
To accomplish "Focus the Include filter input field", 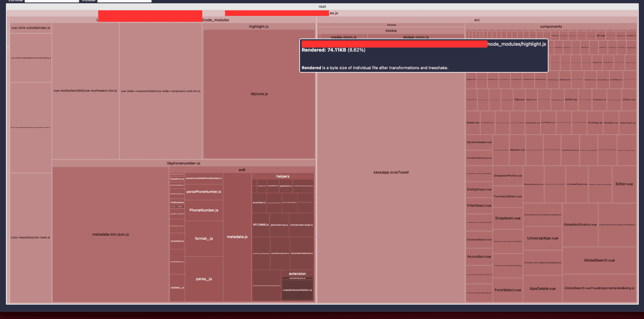I will [124, 1].
